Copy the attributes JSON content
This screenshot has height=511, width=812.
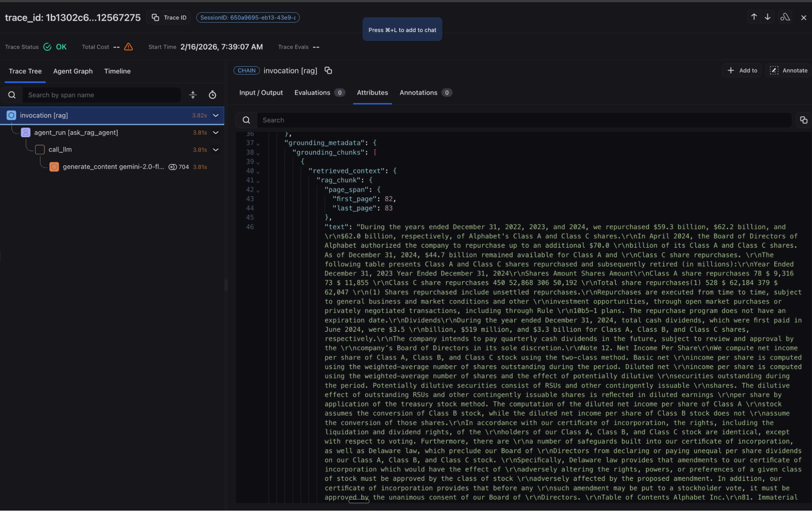[x=803, y=120]
